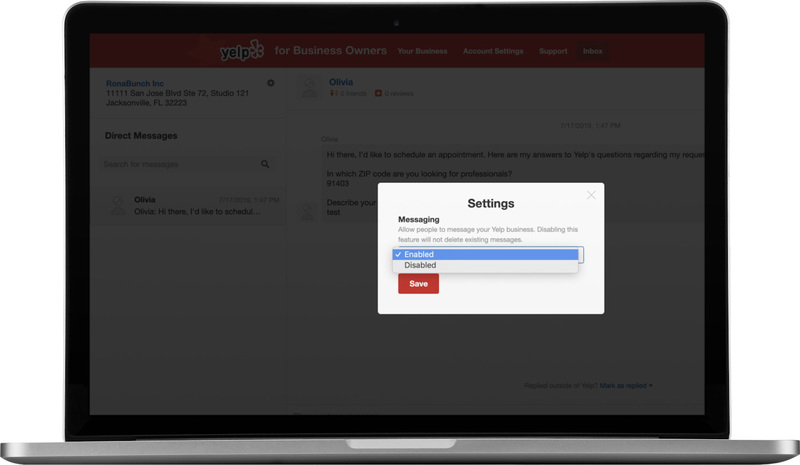800x465 pixels.
Task: Click the search magnifier in Direct Messages
Action: pos(265,164)
